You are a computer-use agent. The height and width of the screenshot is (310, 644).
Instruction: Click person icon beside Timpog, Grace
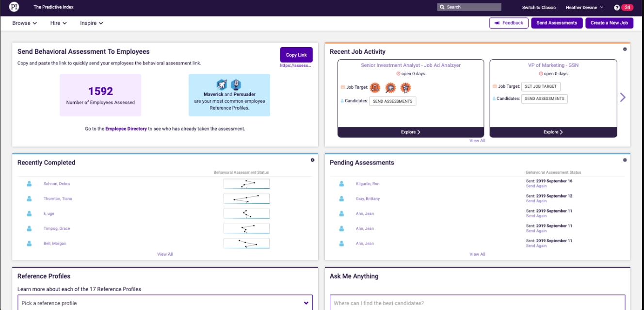tap(29, 228)
